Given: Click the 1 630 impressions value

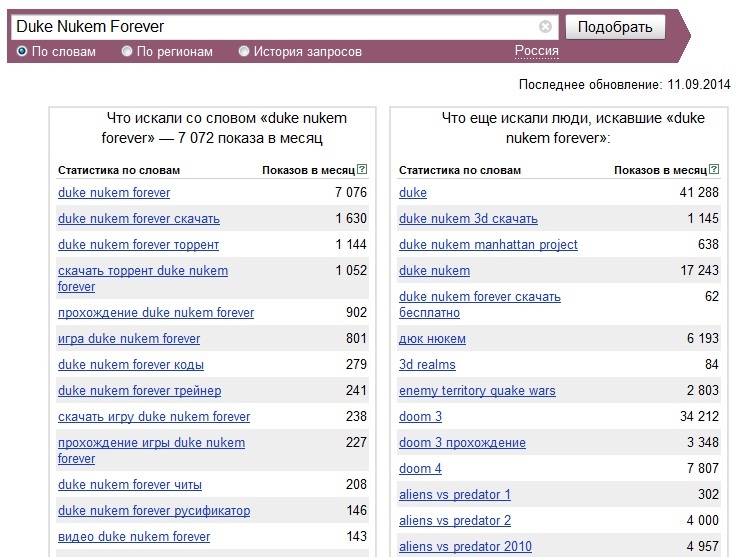Looking at the screenshot, I should pos(351,218).
